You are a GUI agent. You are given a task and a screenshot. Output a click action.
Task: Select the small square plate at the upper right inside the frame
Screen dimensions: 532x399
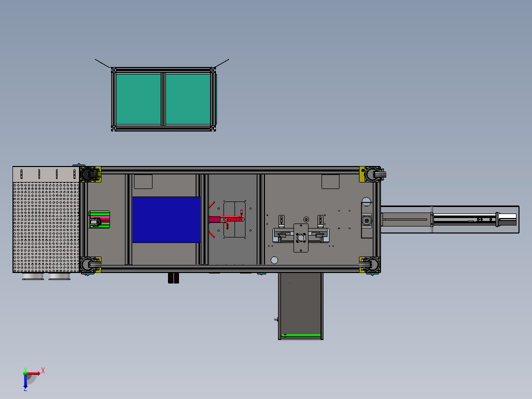tap(330, 181)
